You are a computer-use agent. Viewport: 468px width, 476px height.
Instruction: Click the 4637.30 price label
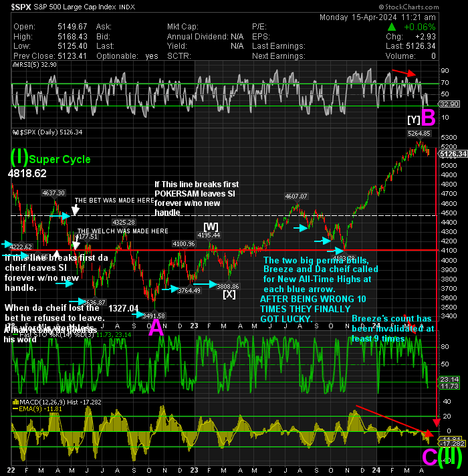pos(53,193)
